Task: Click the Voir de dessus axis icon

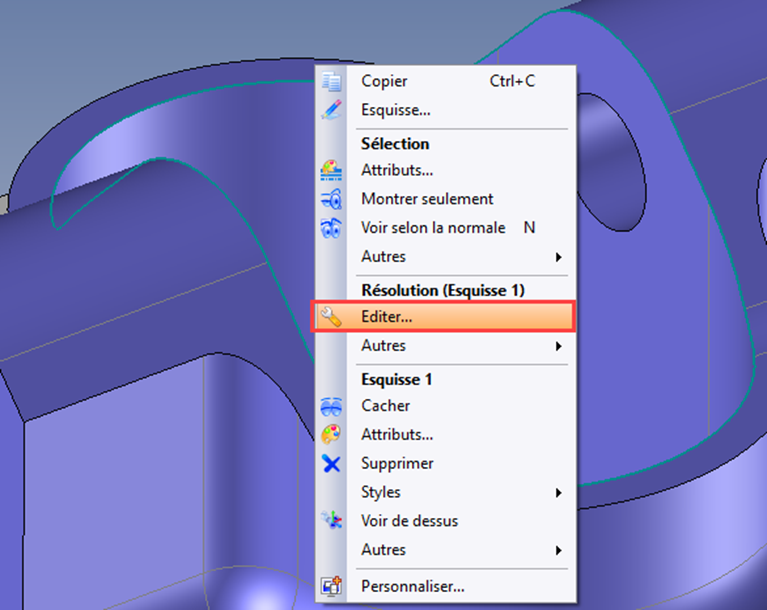Action: coord(331,520)
